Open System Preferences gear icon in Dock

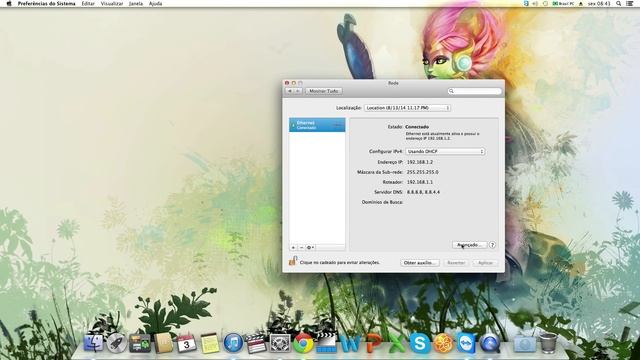tap(280, 343)
